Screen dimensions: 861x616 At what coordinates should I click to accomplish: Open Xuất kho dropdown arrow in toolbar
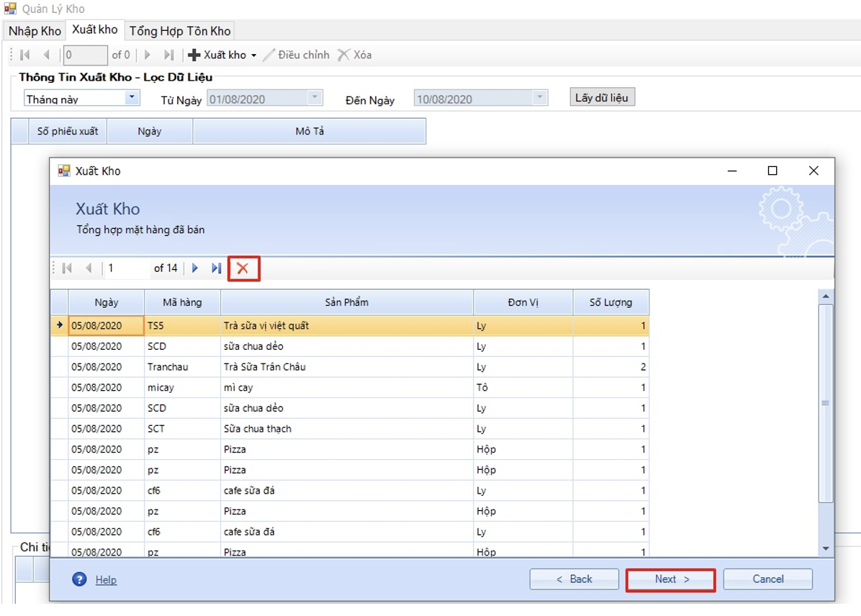click(253, 55)
